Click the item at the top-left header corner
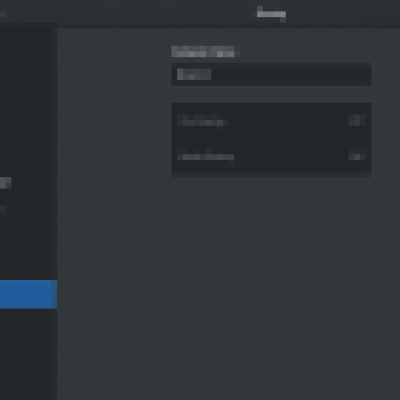The height and width of the screenshot is (400, 400). [3, 14]
